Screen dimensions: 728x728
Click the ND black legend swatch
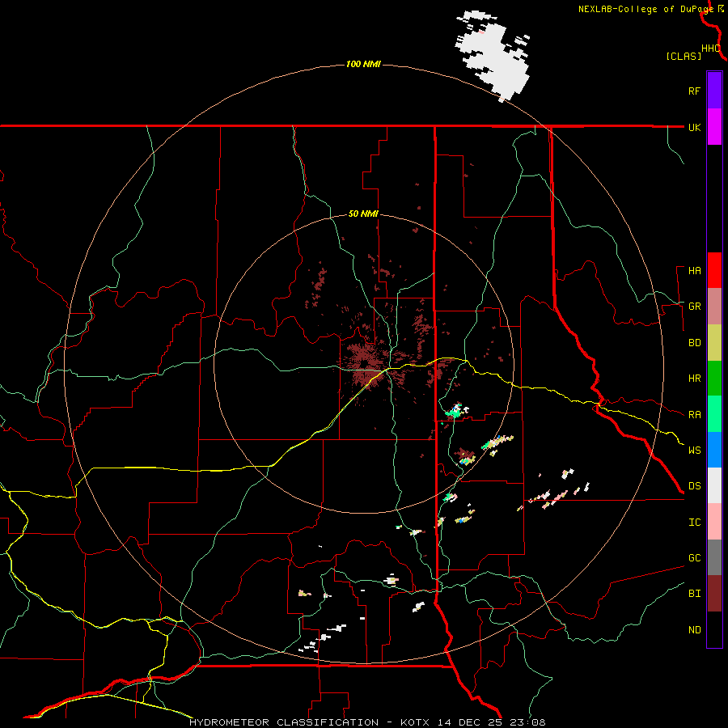[714, 629]
